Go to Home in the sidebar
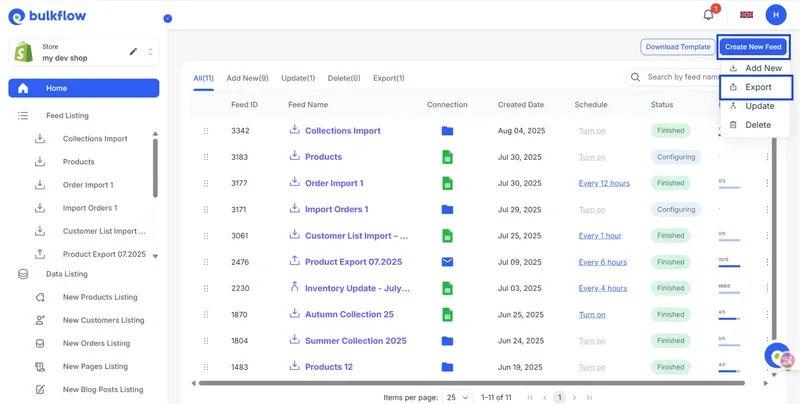This screenshot has height=404, width=800. [84, 88]
